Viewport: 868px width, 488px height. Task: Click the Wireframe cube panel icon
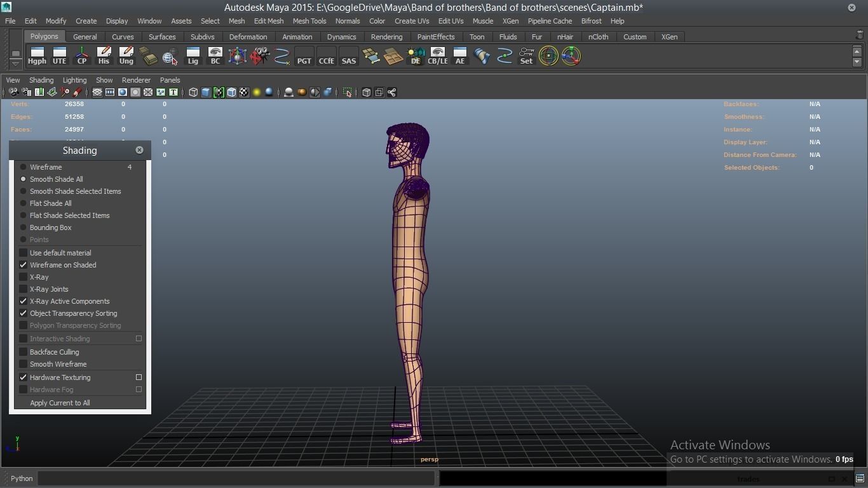click(x=193, y=92)
